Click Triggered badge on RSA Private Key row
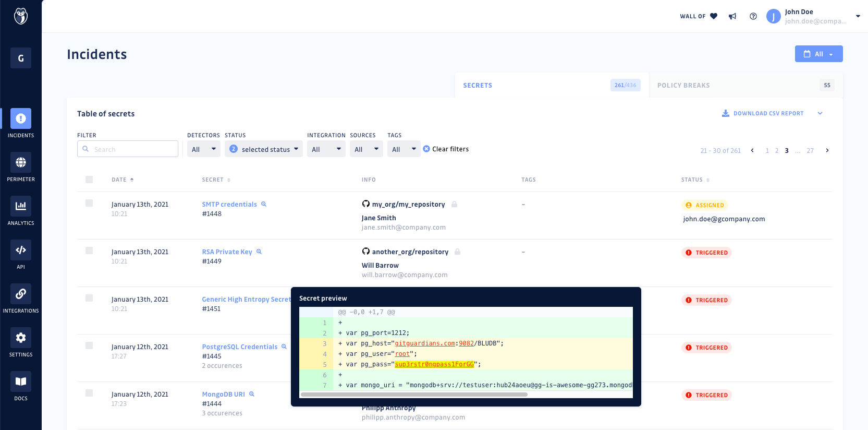Viewport: 868px width, 430px height. (706, 253)
